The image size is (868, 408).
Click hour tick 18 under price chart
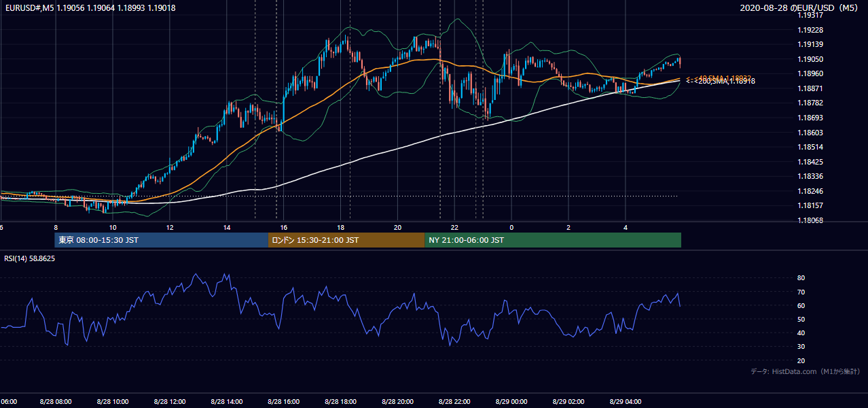341,227
